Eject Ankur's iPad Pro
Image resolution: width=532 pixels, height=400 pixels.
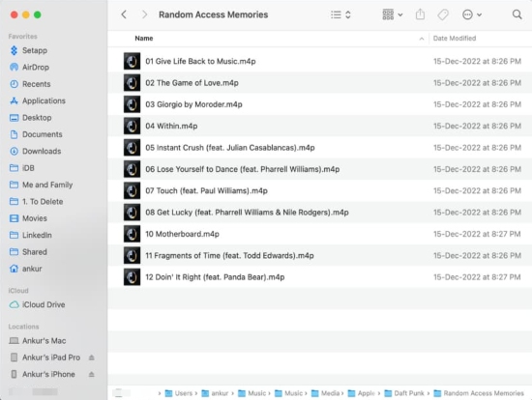click(x=92, y=357)
